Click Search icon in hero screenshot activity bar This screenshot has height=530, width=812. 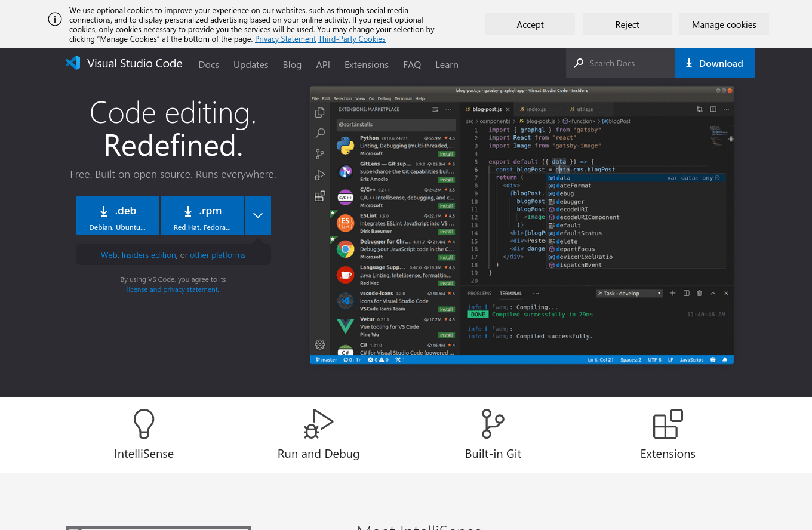[320, 133]
